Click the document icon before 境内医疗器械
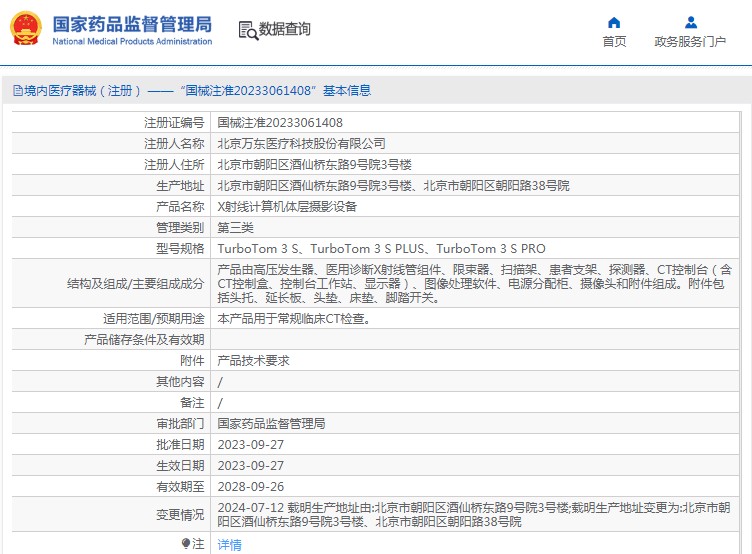 click(17, 91)
